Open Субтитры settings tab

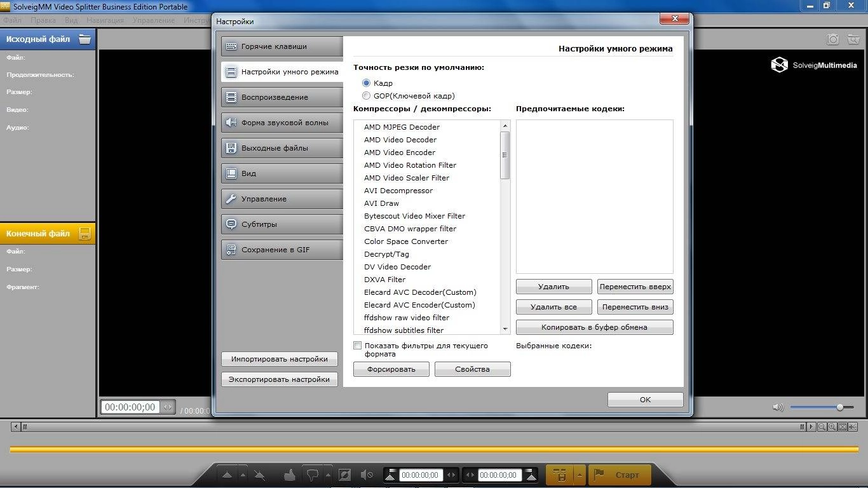[x=282, y=224]
